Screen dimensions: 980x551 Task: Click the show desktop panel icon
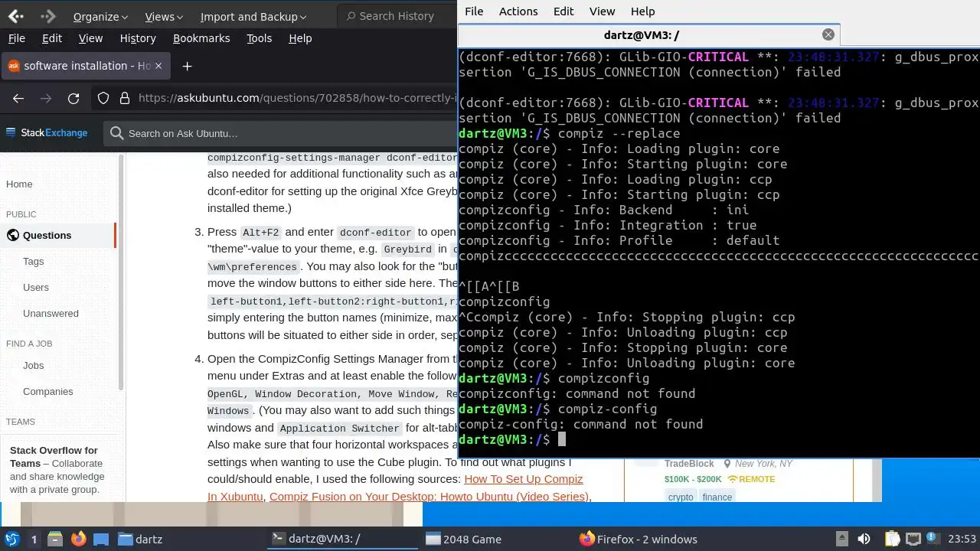coord(101,539)
